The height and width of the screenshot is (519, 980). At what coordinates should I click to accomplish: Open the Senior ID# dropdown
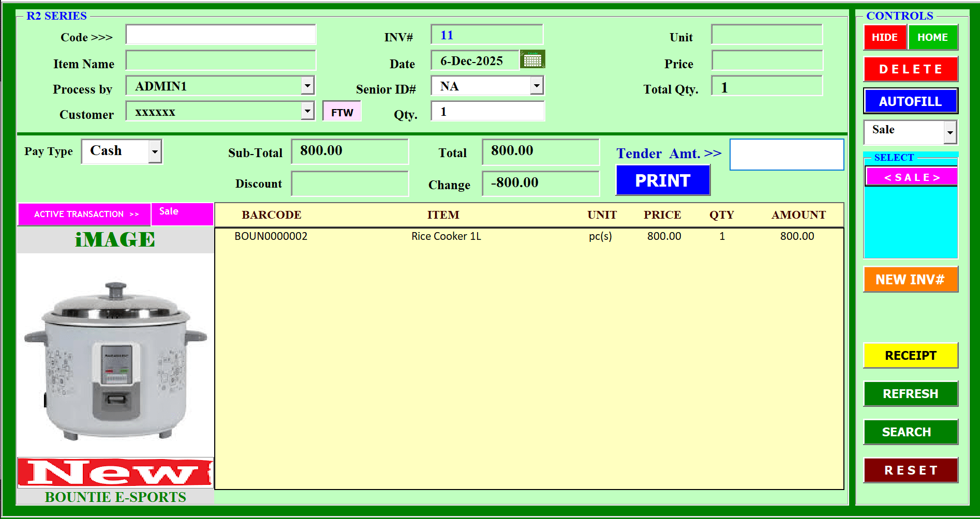(537, 86)
